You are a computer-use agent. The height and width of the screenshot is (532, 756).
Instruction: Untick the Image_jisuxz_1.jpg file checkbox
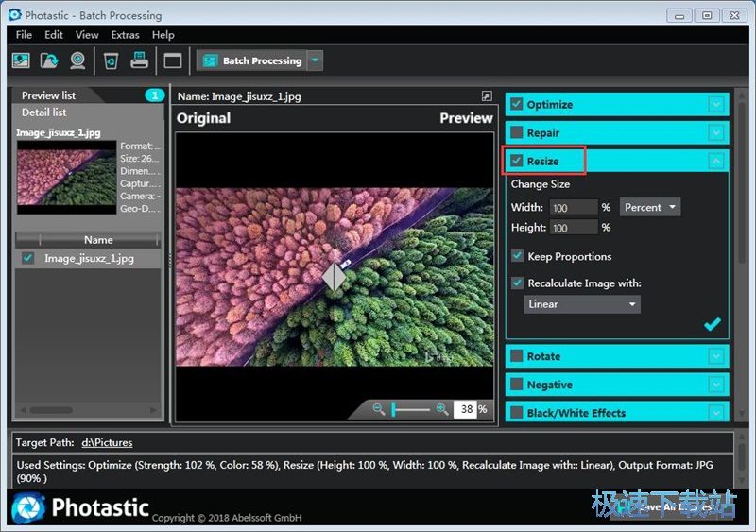click(x=27, y=258)
